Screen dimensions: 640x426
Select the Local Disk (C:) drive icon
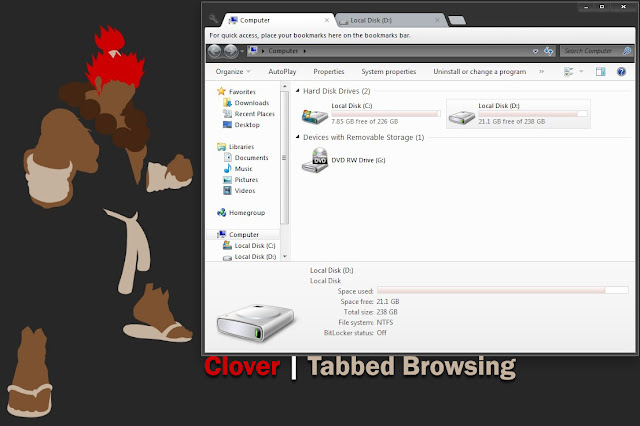[315, 116]
